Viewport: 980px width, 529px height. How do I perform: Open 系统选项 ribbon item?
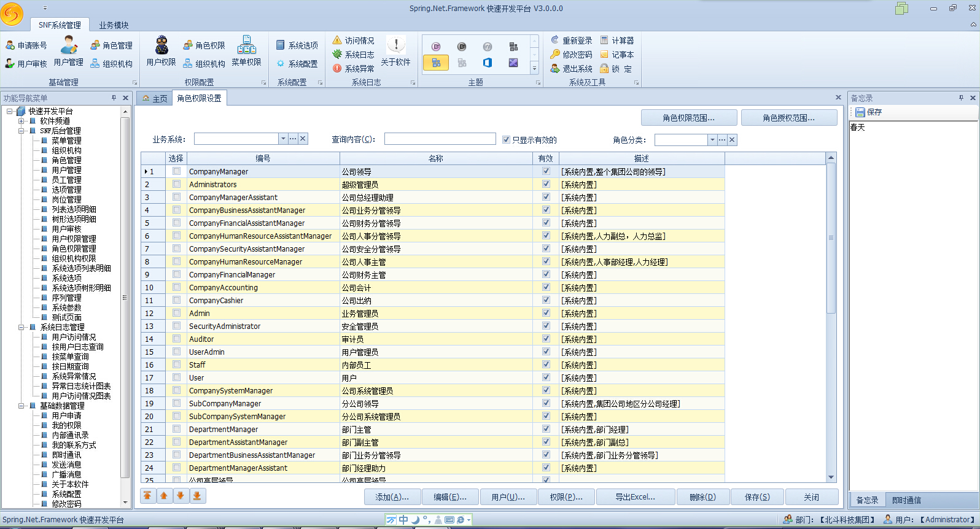(x=297, y=45)
